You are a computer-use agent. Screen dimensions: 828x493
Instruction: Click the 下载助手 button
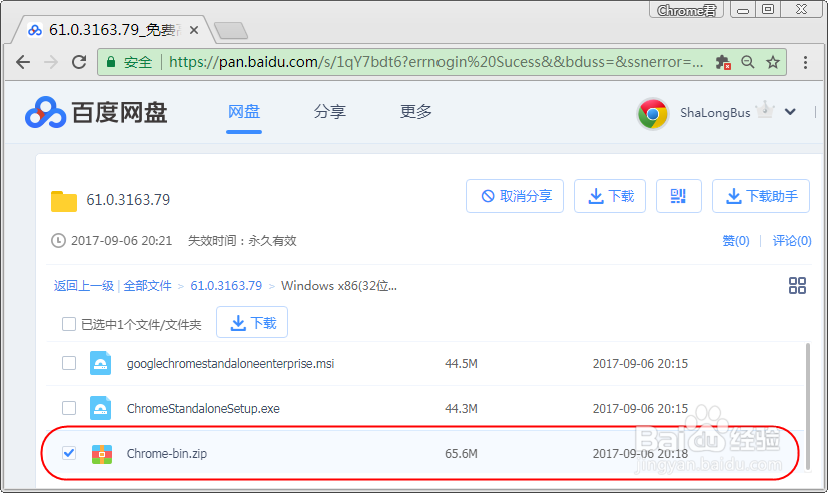(x=761, y=196)
